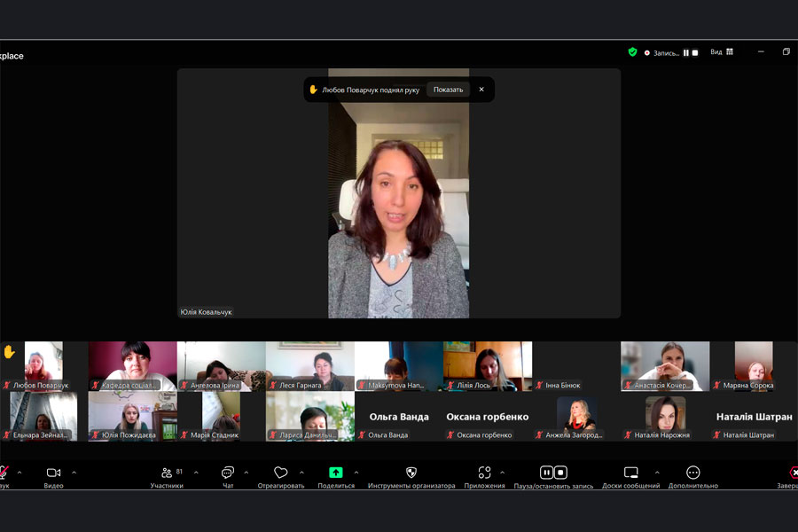798x532 pixels.
Task: Expand the Видео options arrow
Action: [74, 473]
